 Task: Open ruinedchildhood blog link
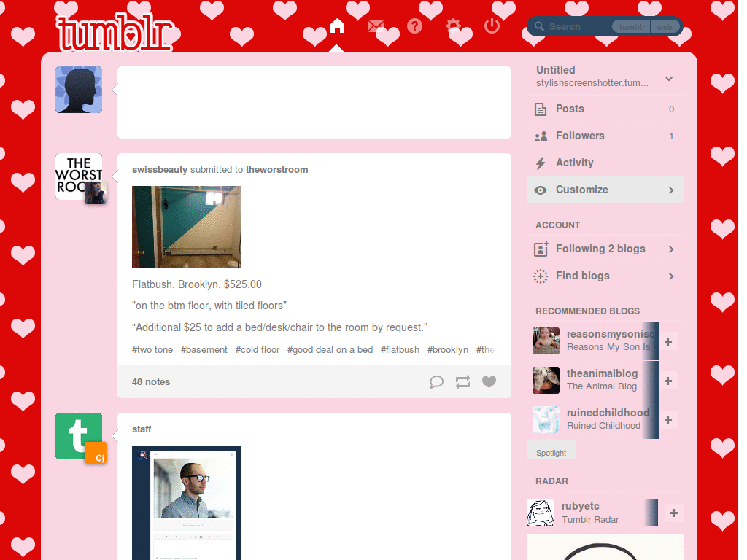coord(608,413)
